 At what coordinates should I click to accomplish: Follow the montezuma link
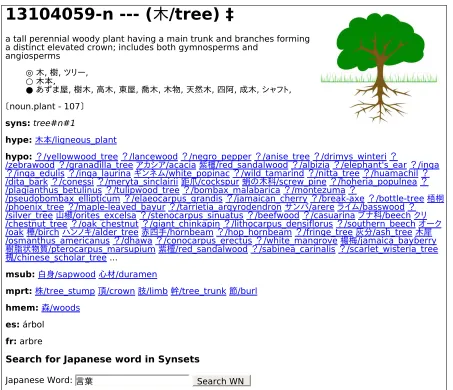pos(315,190)
